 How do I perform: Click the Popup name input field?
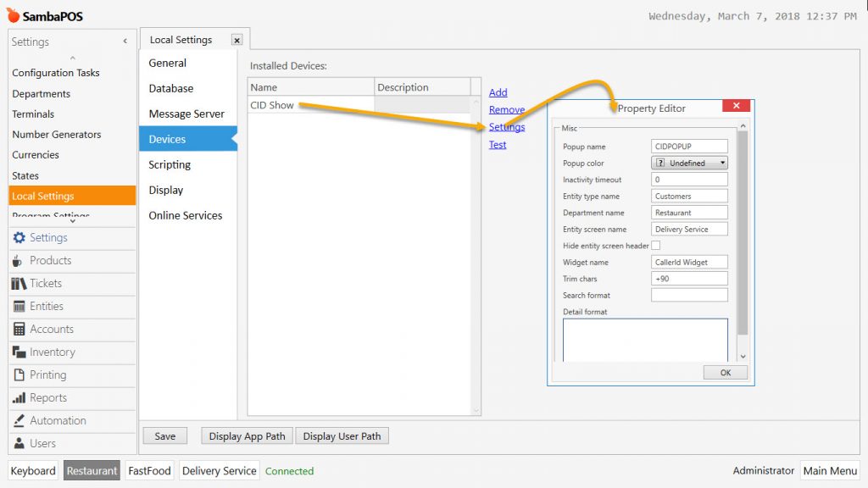pos(689,146)
